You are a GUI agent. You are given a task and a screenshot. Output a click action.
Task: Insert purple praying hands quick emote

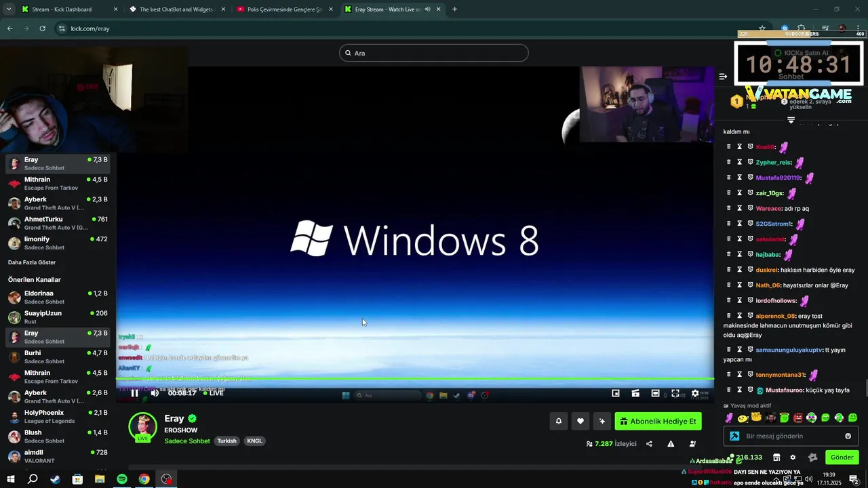(729, 418)
